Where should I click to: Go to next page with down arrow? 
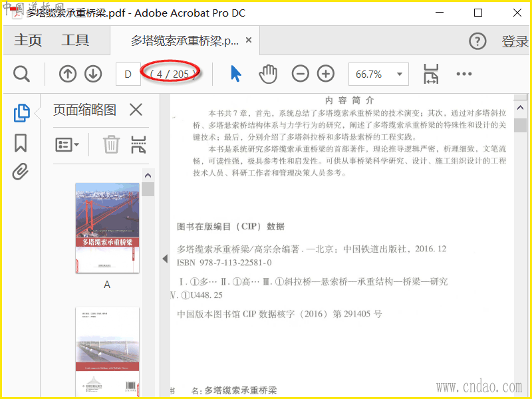(x=93, y=74)
